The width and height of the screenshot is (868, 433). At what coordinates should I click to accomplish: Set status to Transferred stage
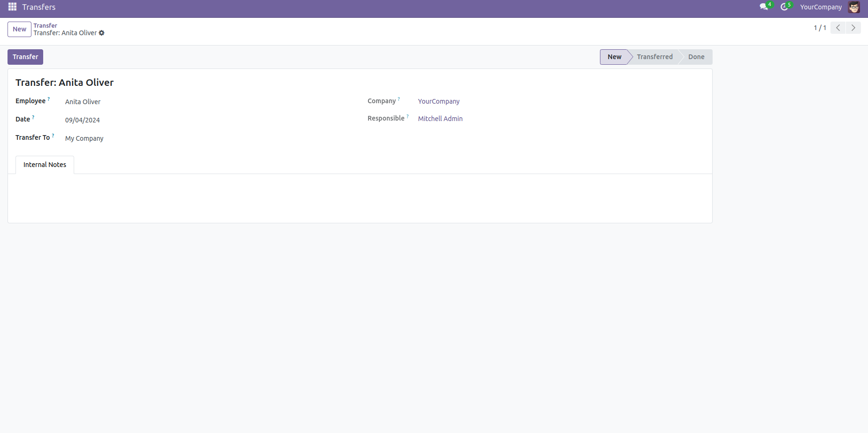click(x=654, y=57)
